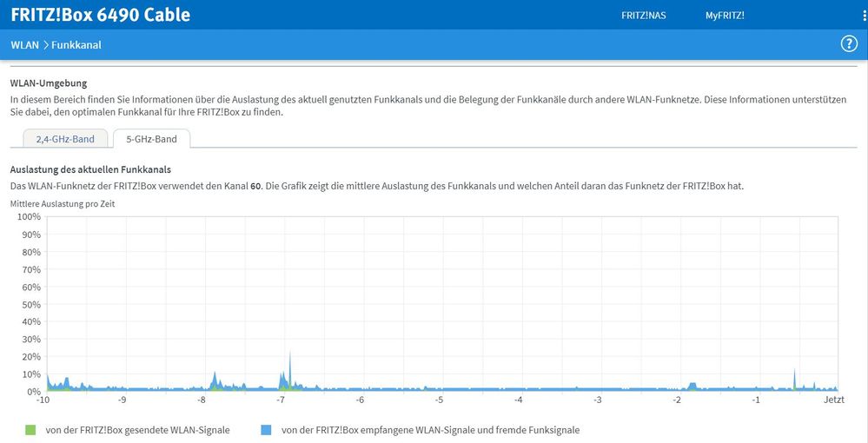Open the help question mark icon

point(849,44)
